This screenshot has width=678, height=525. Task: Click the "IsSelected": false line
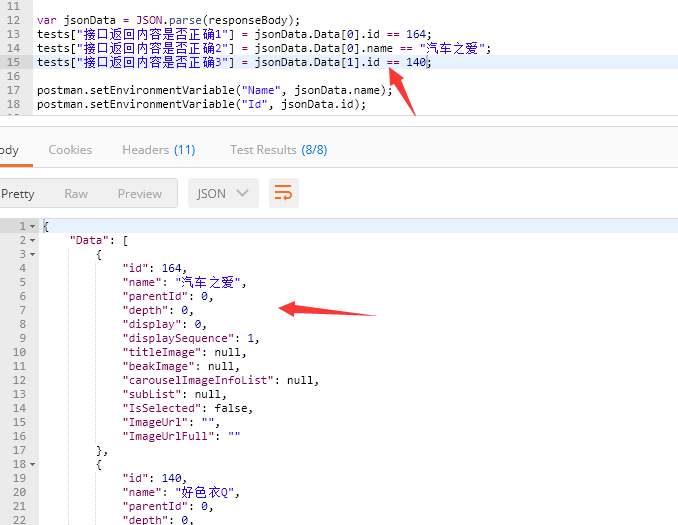point(188,408)
